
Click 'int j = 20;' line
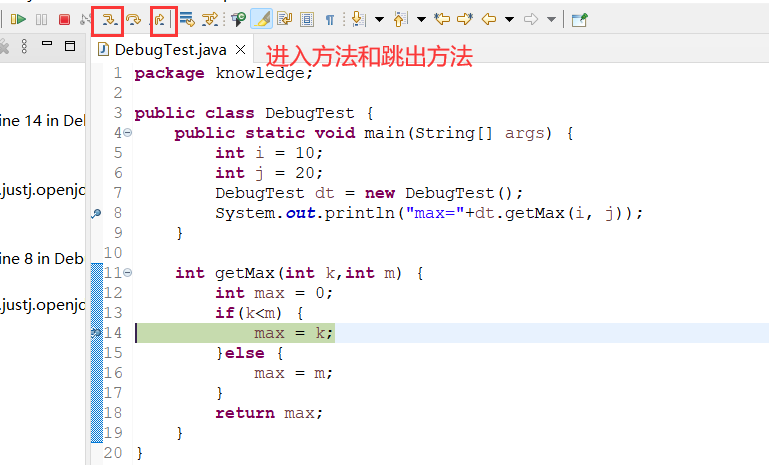269,173
